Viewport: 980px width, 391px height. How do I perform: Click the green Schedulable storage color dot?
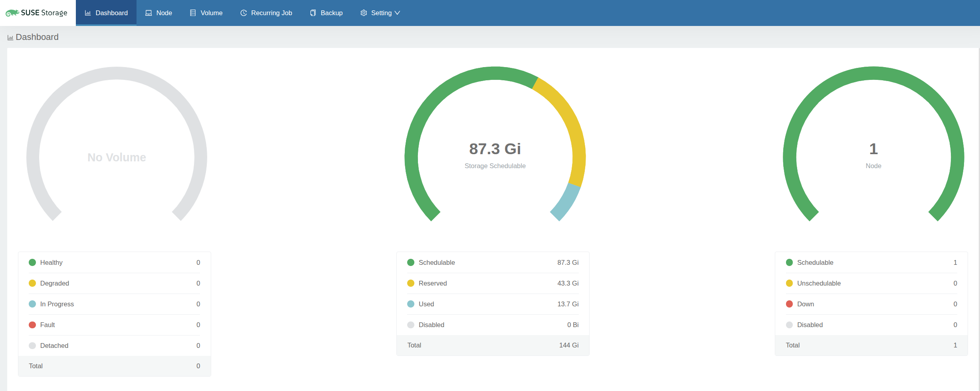(x=411, y=262)
